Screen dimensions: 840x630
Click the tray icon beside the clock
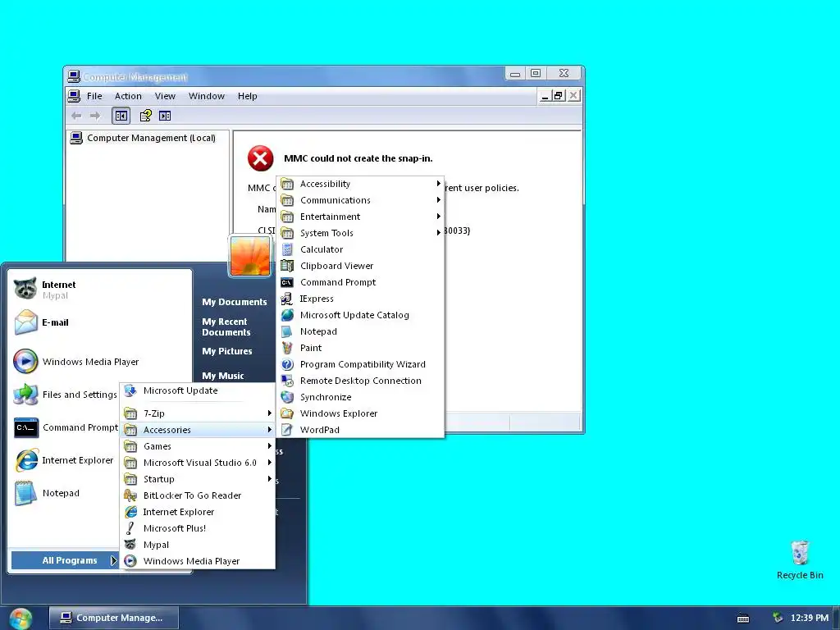[778, 618]
